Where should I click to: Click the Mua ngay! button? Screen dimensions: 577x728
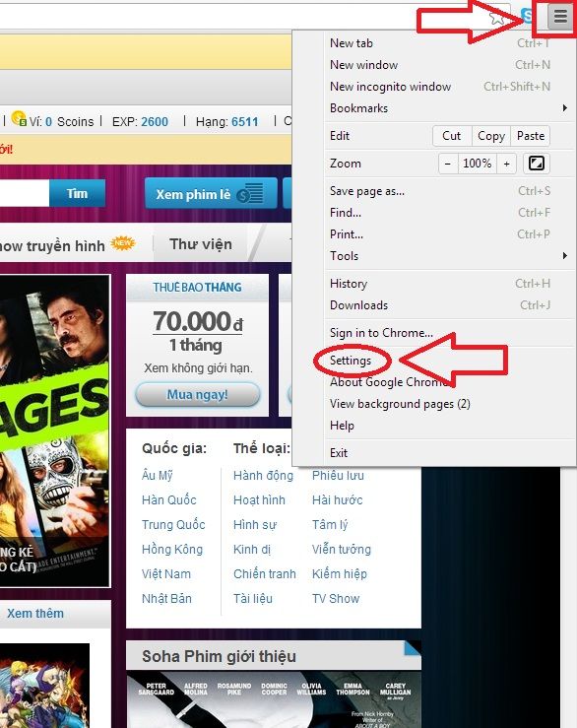pyautogui.click(x=198, y=395)
